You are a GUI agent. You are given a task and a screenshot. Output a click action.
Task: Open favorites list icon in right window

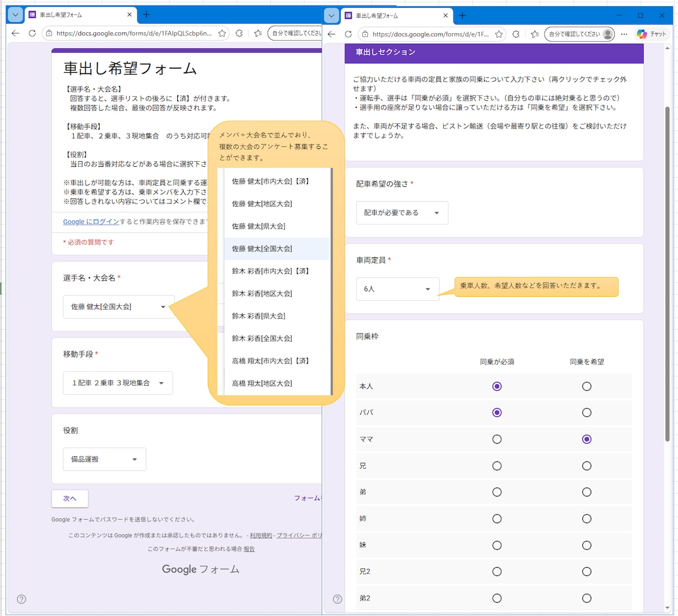pos(535,34)
